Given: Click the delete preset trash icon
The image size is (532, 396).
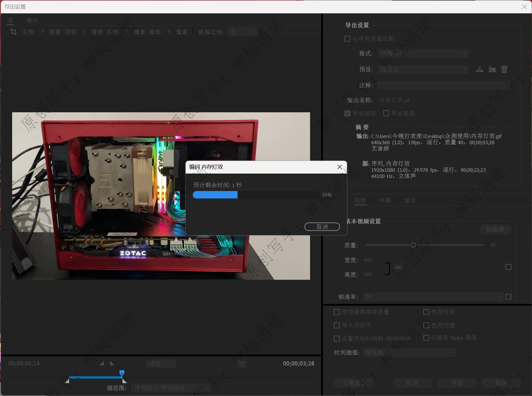Looking at the screenshot, I should pos(504,70).
